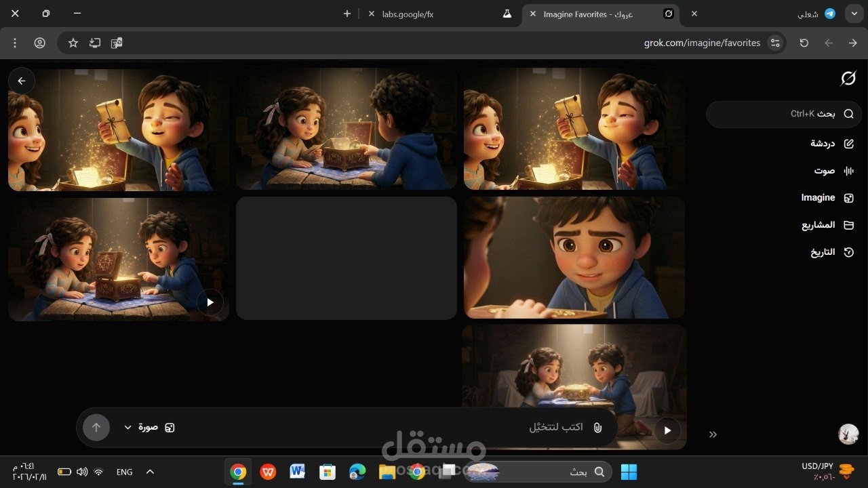This screenshot has width=868, height=488.
Task: Open the USD/JPY widget
Action: coord(827,471)
